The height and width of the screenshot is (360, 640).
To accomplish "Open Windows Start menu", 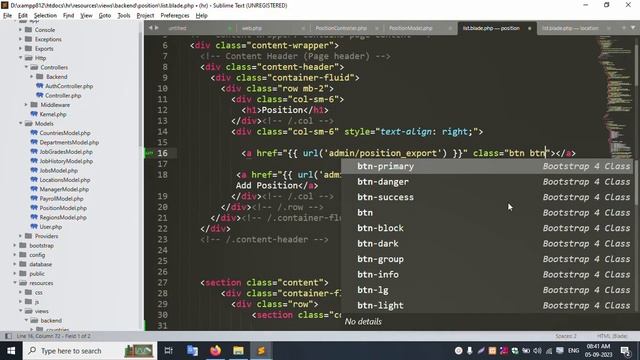I will pyautogui.click(x=11, y=351).
